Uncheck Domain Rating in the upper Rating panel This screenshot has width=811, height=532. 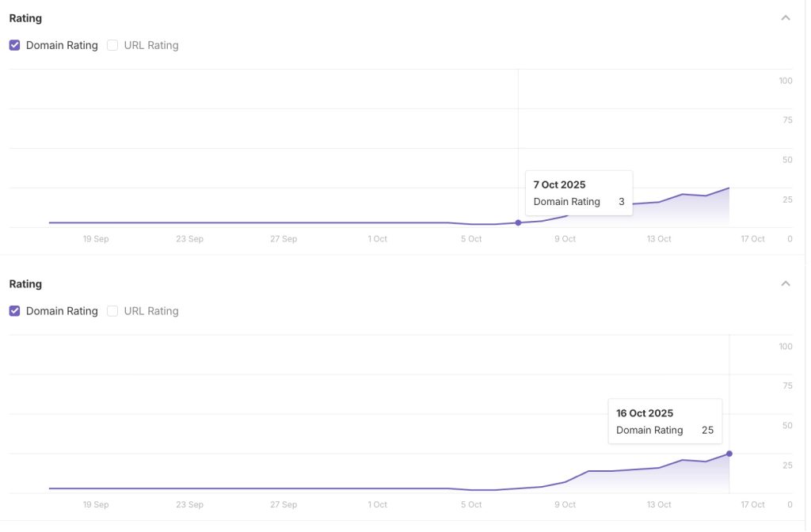(x=15, y=45)
